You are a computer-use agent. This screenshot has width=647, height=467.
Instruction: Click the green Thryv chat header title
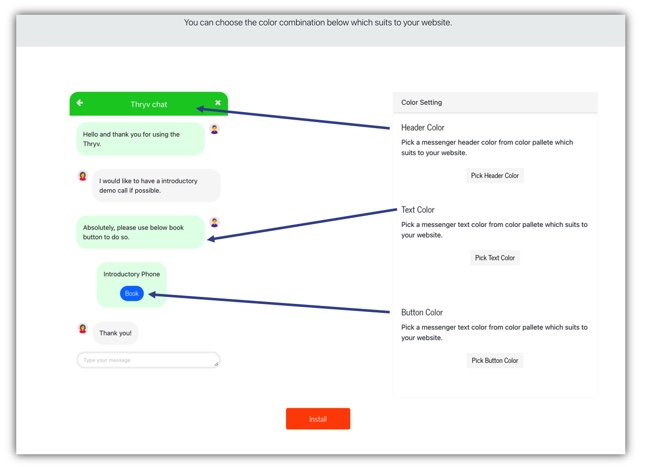pyautogui.click(x=149, y=104)
